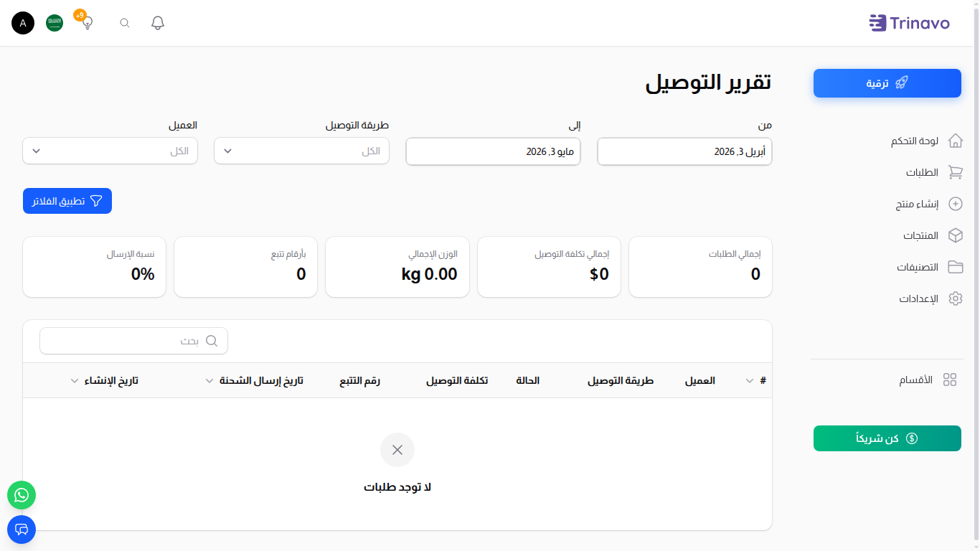
Task: Click the search magnifier in top bar
Action: 125,23
